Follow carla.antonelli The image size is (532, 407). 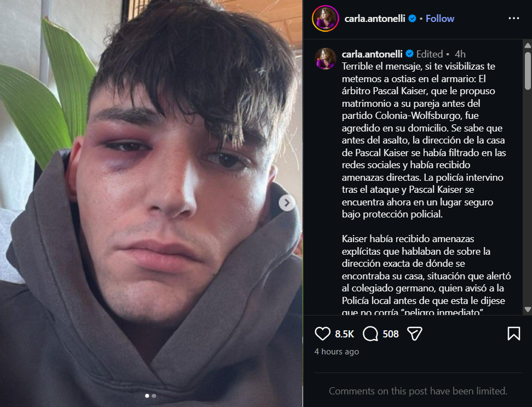tap(440, 19)
